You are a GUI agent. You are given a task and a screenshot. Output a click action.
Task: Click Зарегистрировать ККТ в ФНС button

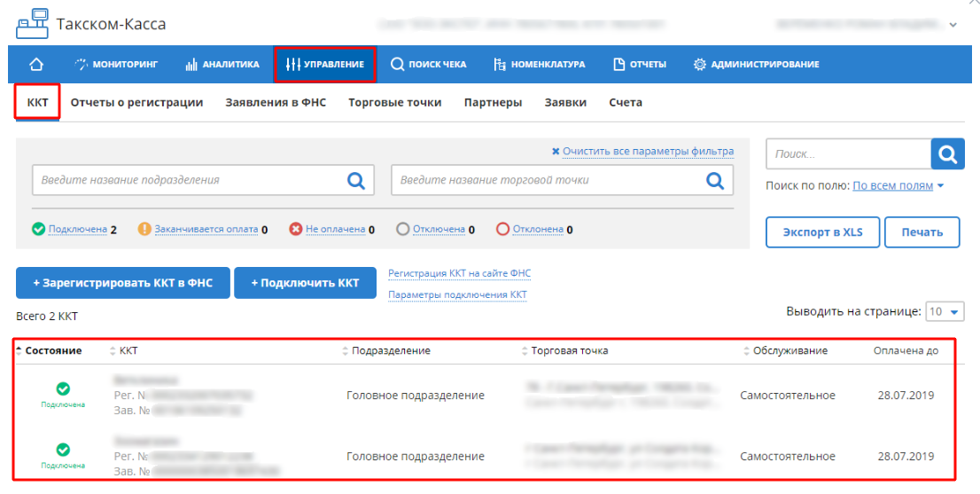[123, 283]
